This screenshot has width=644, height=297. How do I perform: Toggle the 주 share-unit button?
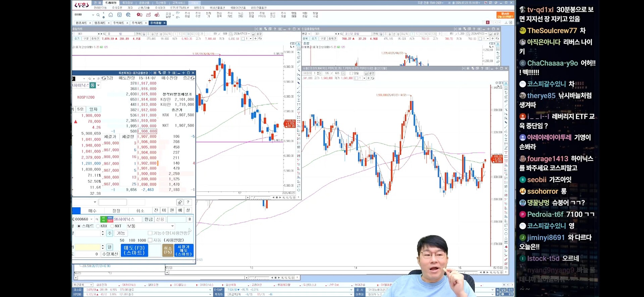(110, 233)
